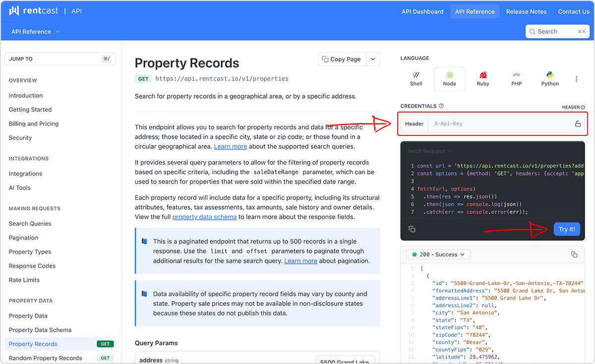The width and height of the screenshot is (595, 364).
Task: Open the 200 - Success response dropdown
Action: (x=438, y=254)
